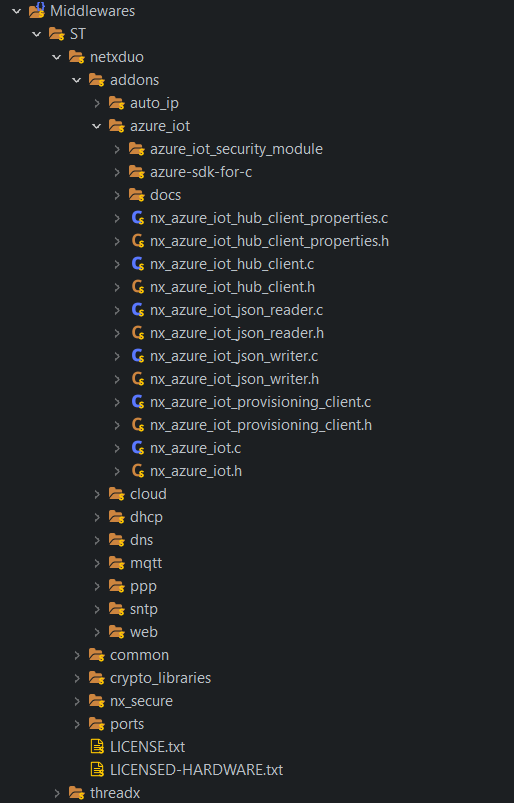Viewport: 514px width, 803px height.
Task: Click the document icon of LICENSED-HARDWARE.txt
Action: pos(97,770)
